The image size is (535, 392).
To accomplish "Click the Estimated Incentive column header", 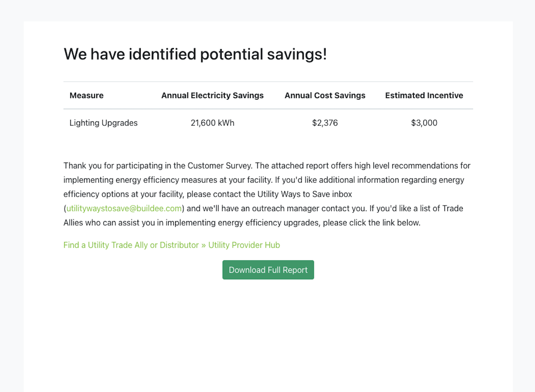I will tap(424, 96).
